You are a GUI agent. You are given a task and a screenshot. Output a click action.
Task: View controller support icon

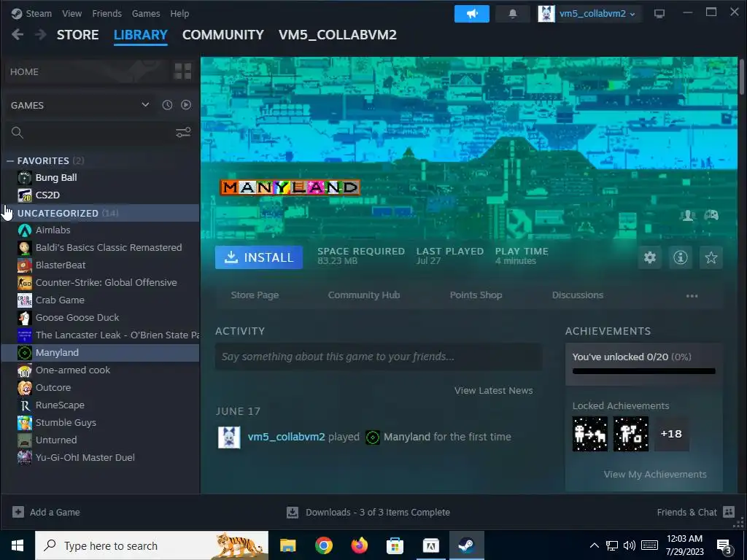[x=711, y=215]
